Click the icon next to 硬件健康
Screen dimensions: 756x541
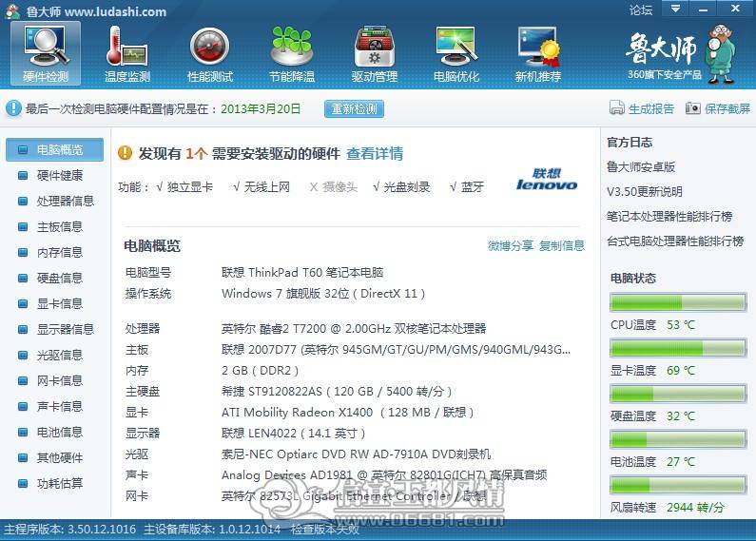pyautogui.click(x=23, y=176)
